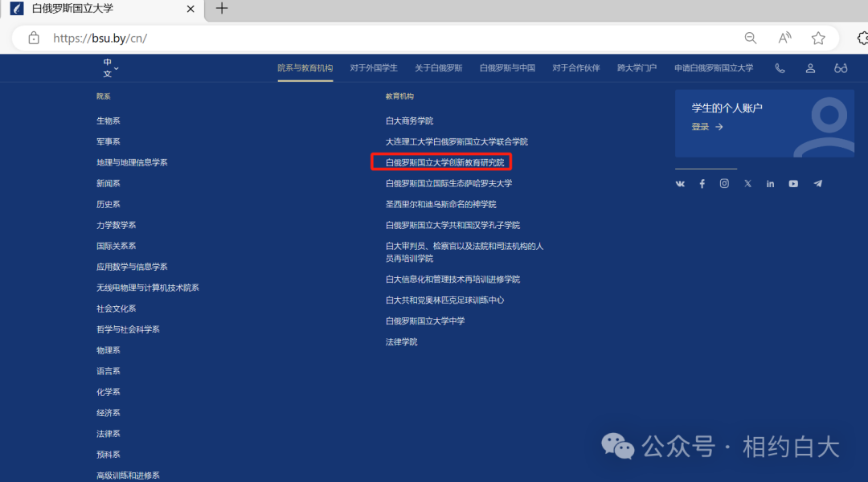Open the 历史系 faculty link
This screenshot has height=482, width=868.
[108, 204]
